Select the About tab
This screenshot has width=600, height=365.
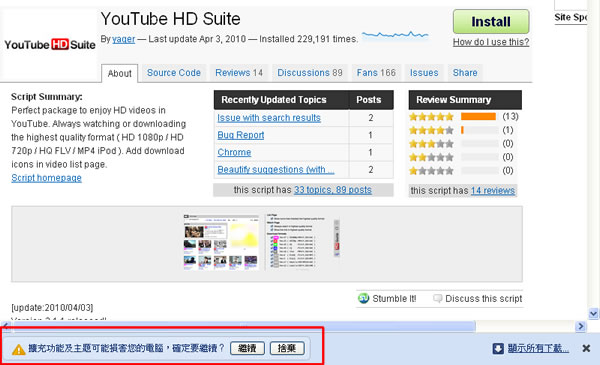click(119, 73)
